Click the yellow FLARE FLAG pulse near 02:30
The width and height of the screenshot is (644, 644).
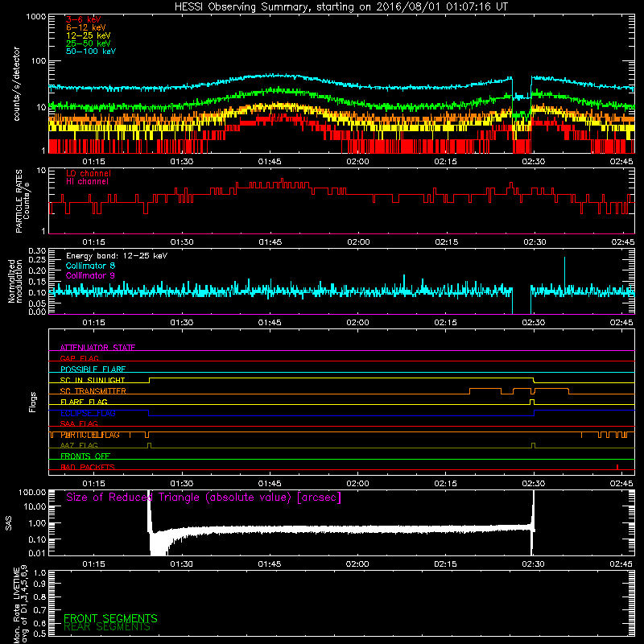tap(532, 401)
